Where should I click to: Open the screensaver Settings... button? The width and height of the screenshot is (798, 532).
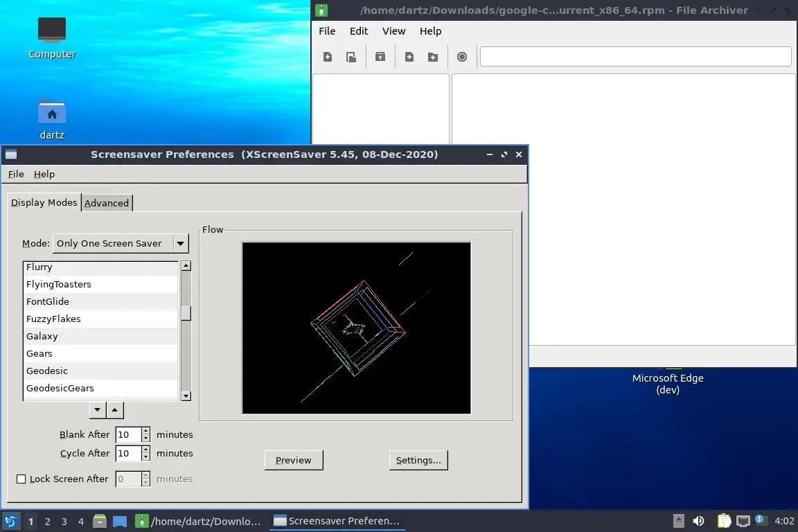pyautogui.click(x=418, y=460)
